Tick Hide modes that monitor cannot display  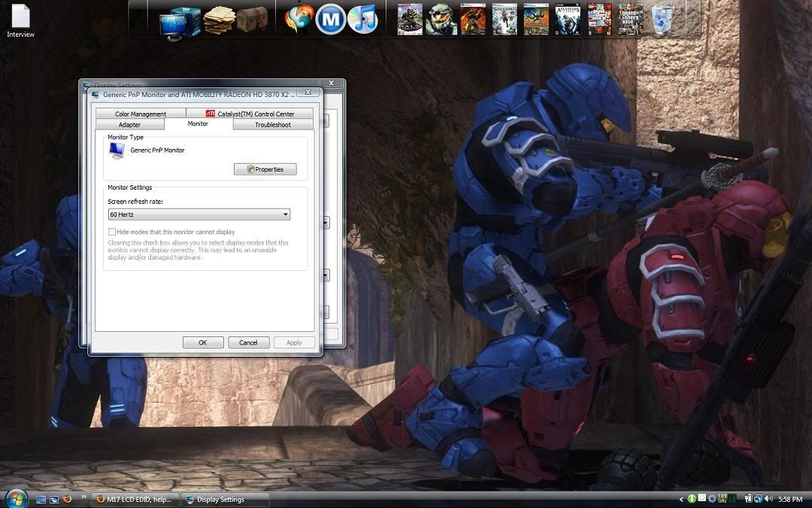pos(112,232)
